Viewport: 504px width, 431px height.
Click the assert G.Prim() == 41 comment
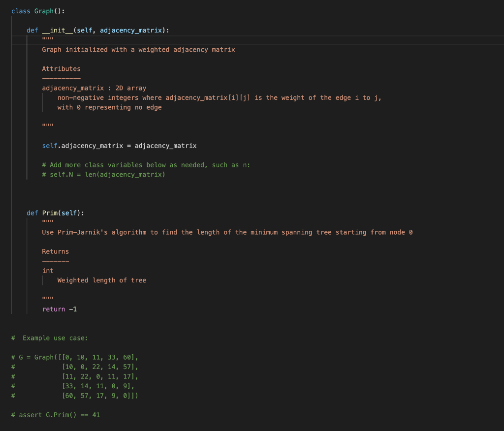[x=56, y=414]
